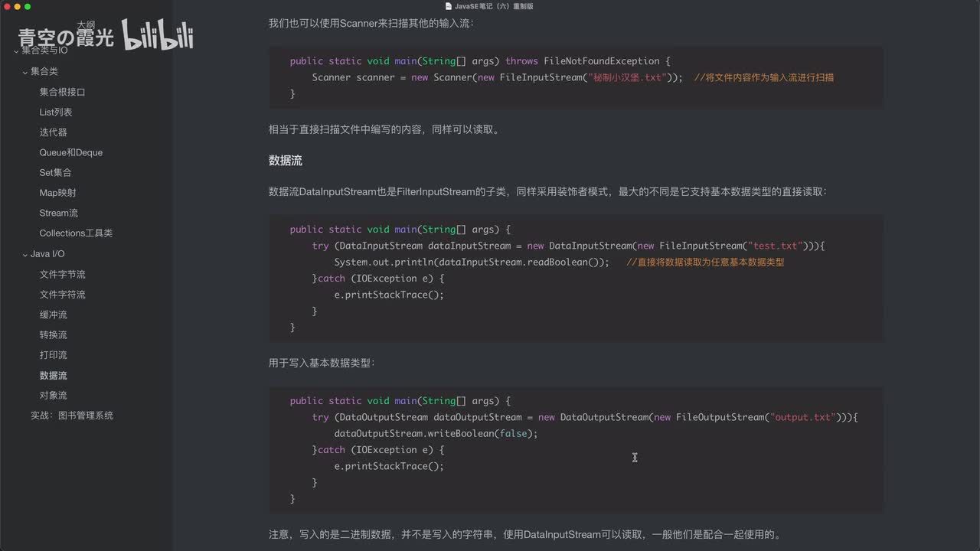Open 打印流 outline entry
This screenshot has height=551, width=980.
[x=53, y=355]
